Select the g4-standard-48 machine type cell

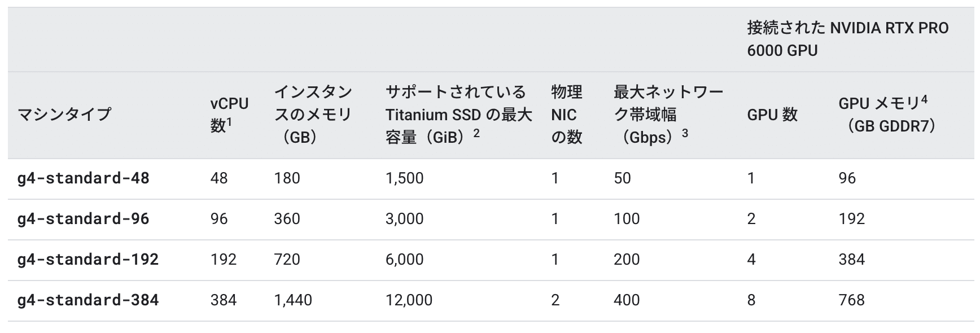pos(83,178)
